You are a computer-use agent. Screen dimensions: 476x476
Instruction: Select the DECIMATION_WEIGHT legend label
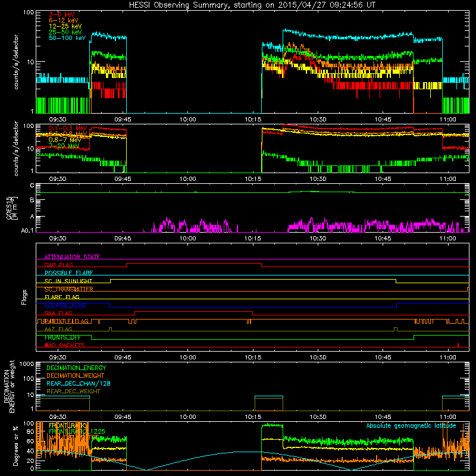click(76, 375)
